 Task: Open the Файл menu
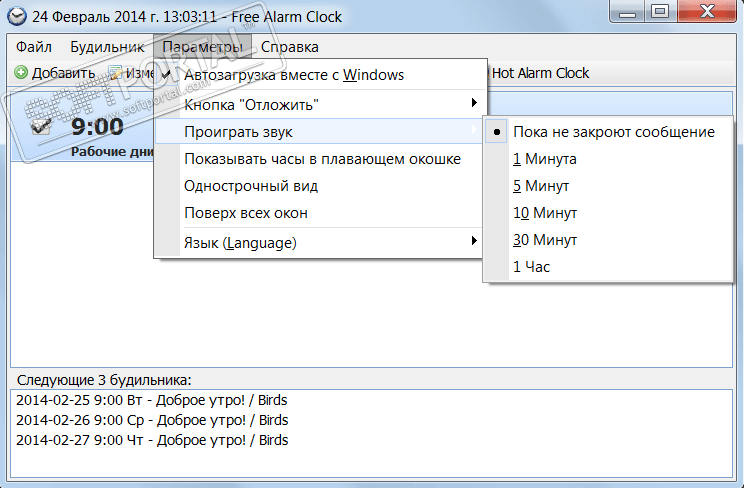34,47
